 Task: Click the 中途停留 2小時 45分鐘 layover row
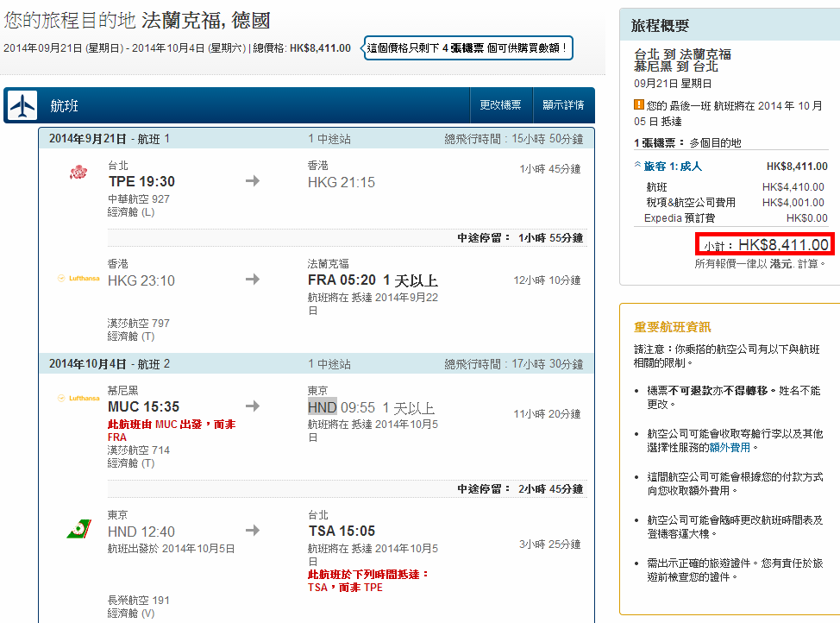click(x=348, y=489)
